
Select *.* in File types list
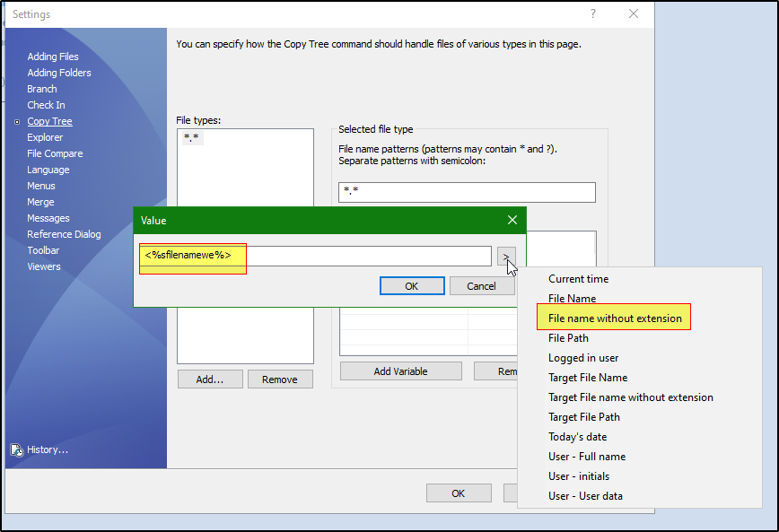coord(191,138)
